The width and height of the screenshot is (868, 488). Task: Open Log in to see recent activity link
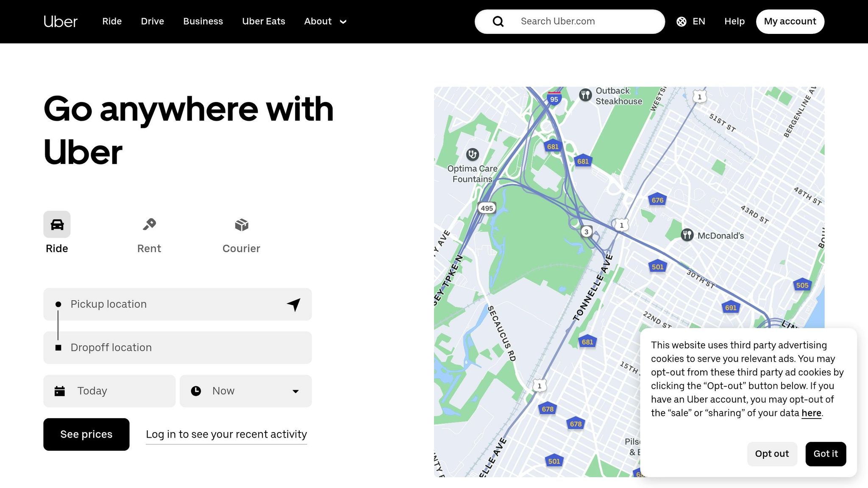point(226,435)
